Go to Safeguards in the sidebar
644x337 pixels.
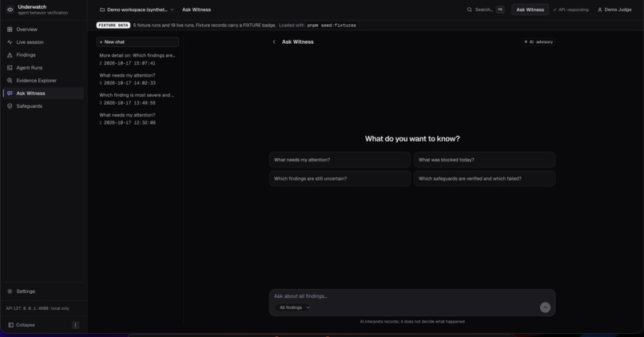coord(44,106)
